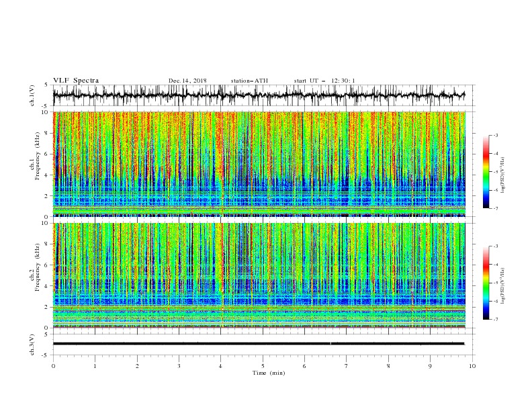Click time axis tick label "7"
The height and width of the screenshot is (411, 532).
click(347, 366)
